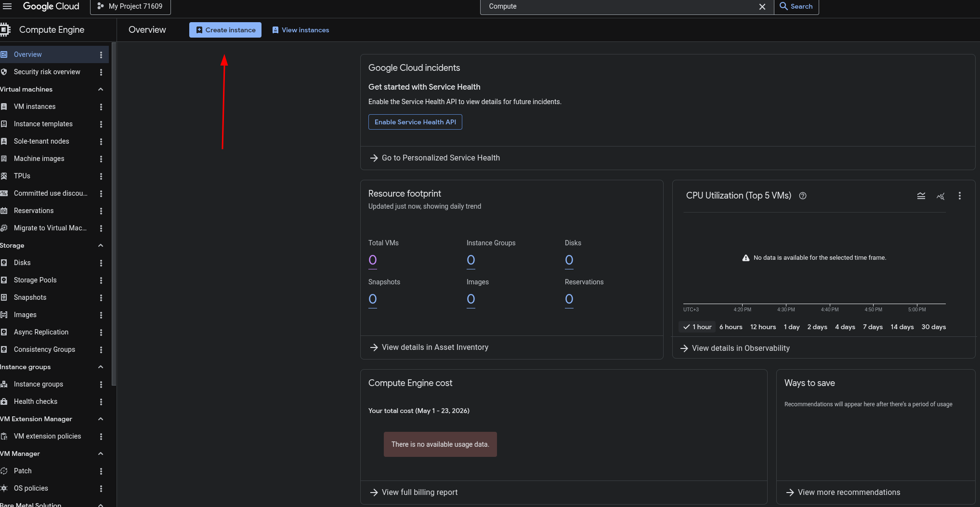Click the Snapshots sidebar icon

pos(4,297)
